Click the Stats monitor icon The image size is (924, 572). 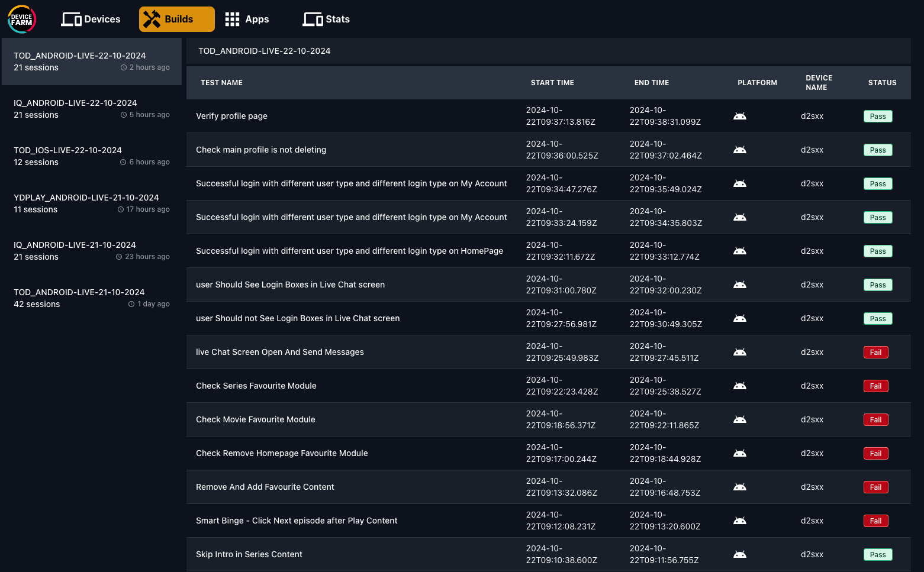click(x=313, y=20)
